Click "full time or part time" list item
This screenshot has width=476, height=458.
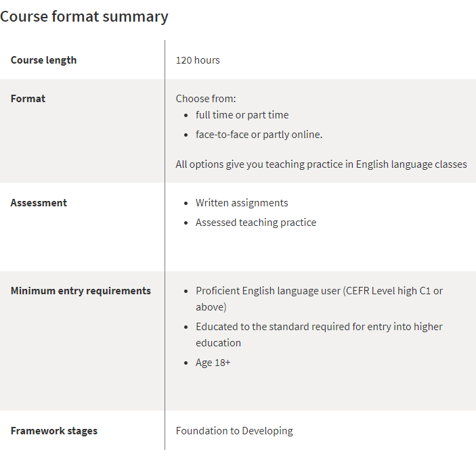pyautogui.click(x=242, y=115)
